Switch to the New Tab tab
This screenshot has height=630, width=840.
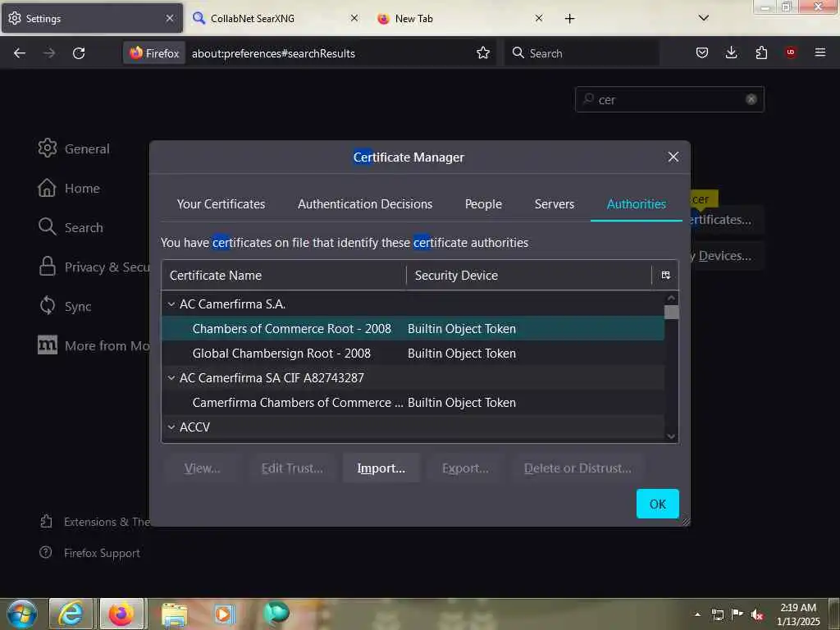click(461, 18)
